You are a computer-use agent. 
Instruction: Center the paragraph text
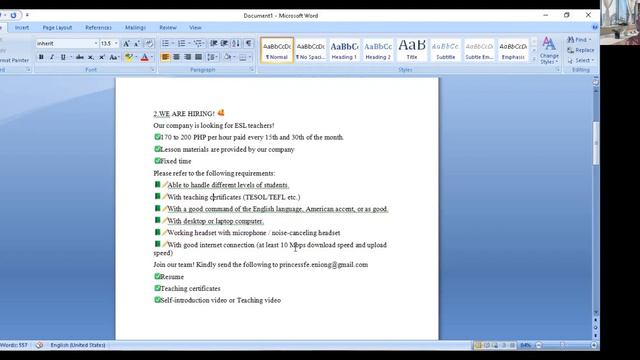176,57
